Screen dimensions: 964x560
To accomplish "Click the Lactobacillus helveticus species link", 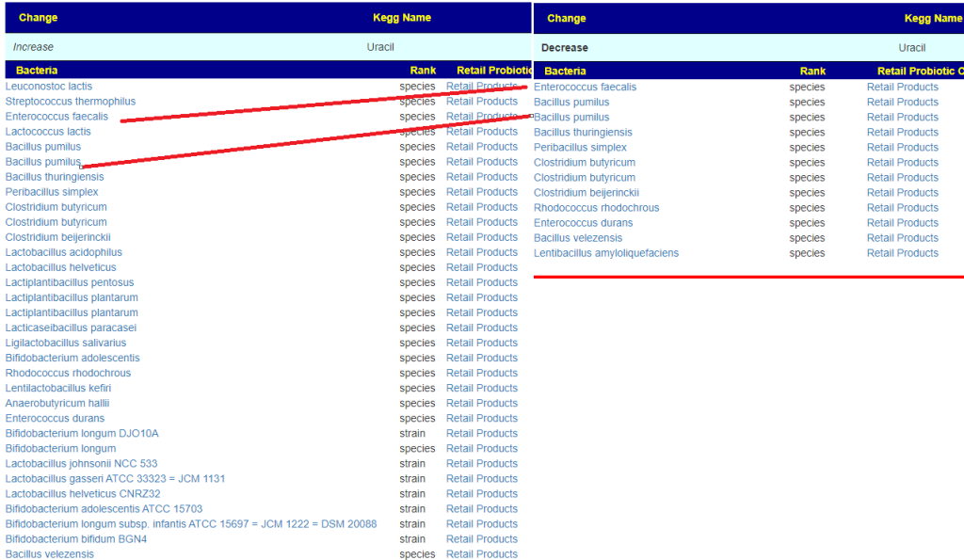I will pos(61,267).
